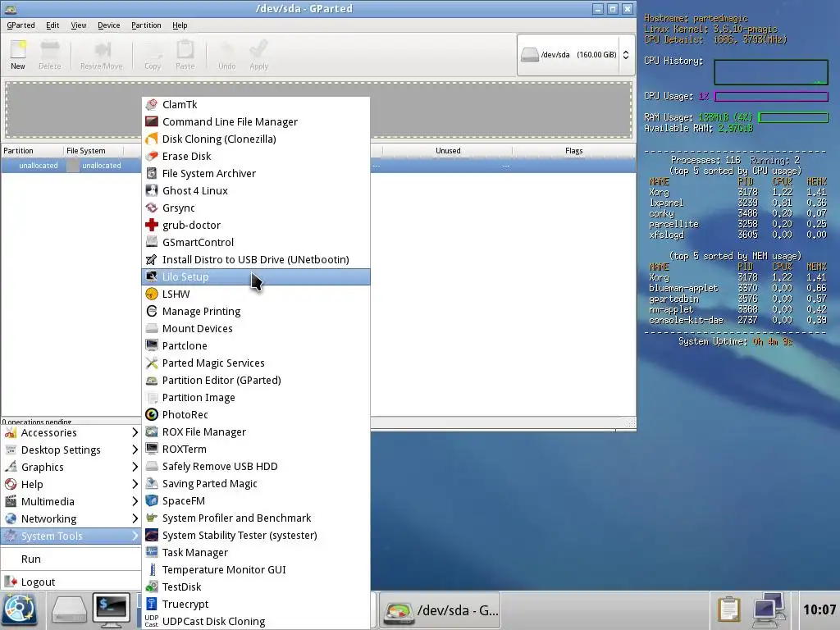Expand the Networking submenu arrow
Image resolution: width=840 pixels, height=630 pixels.
point(135,519)
